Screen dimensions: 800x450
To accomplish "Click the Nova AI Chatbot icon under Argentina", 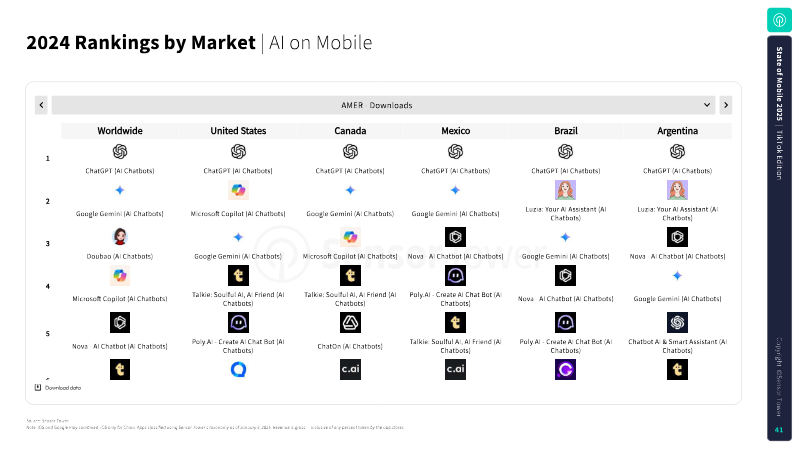I will pyautogui.click(x=677, y=237).
